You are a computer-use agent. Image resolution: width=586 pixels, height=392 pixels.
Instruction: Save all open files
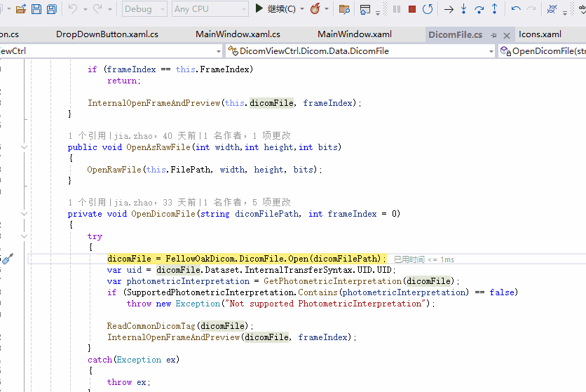point(52,9)
